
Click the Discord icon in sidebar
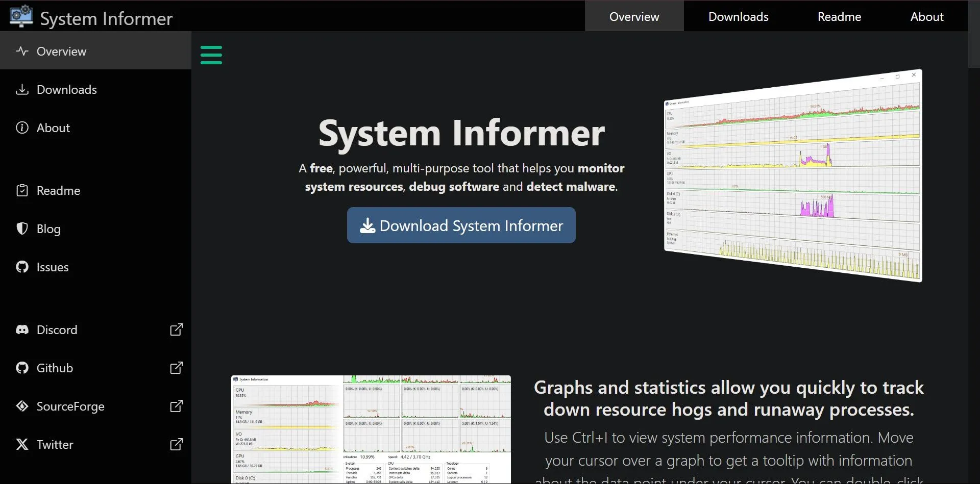pos(22,330)
